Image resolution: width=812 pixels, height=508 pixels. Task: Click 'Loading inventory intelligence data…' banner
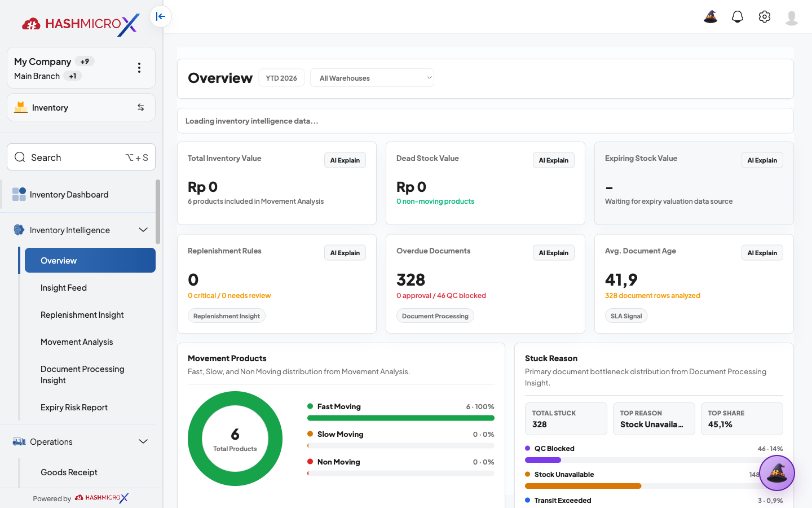[x=486, y=121]
